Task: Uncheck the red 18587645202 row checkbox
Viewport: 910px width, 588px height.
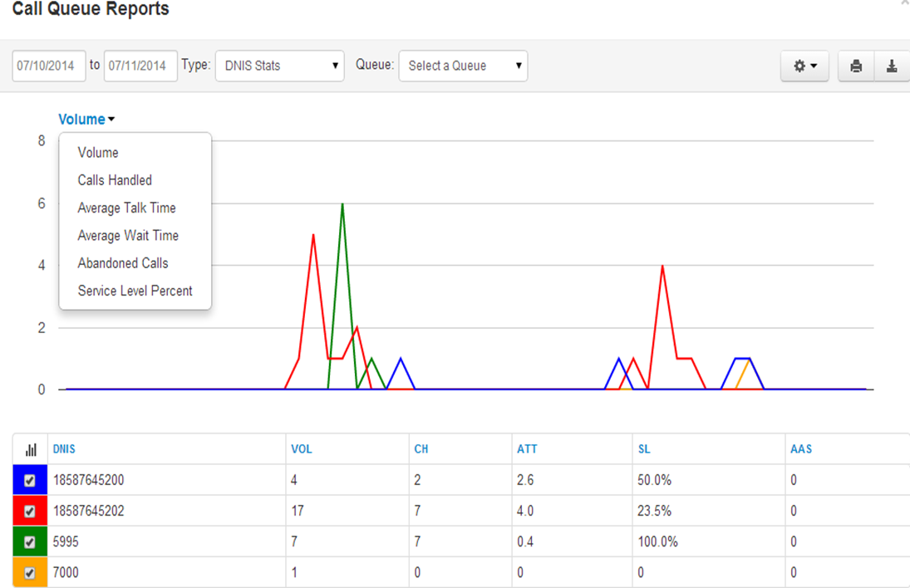Action: [30, 512]
